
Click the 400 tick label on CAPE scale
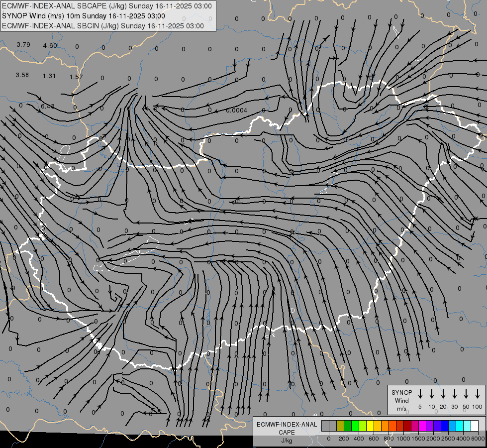click(359, 439)
